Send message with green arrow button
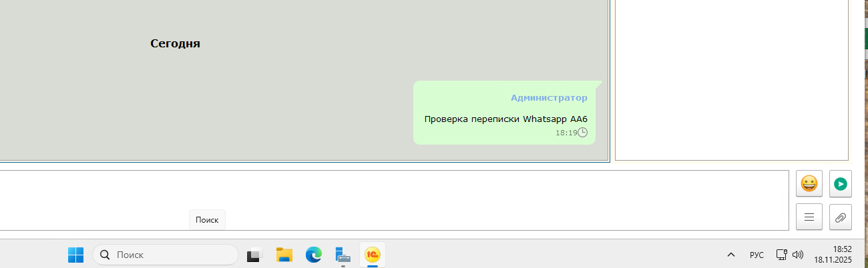 click(x=841, y=183)
